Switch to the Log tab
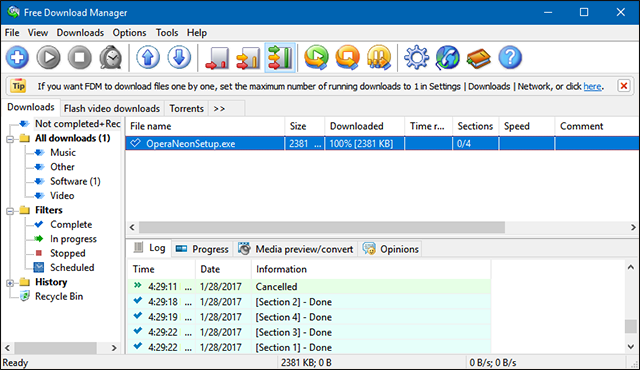The image size is (640, 370). (x=150, y=248)
